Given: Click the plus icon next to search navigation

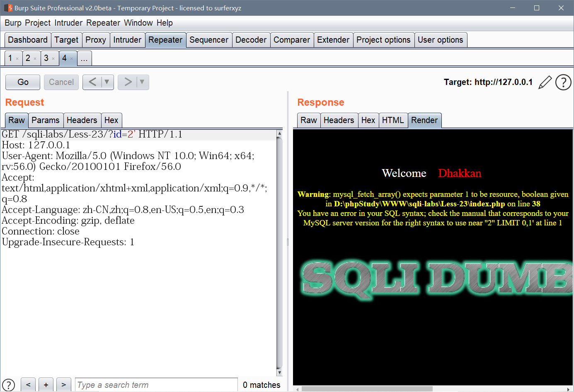Looking at the screenshot, I should click(46, 385).
